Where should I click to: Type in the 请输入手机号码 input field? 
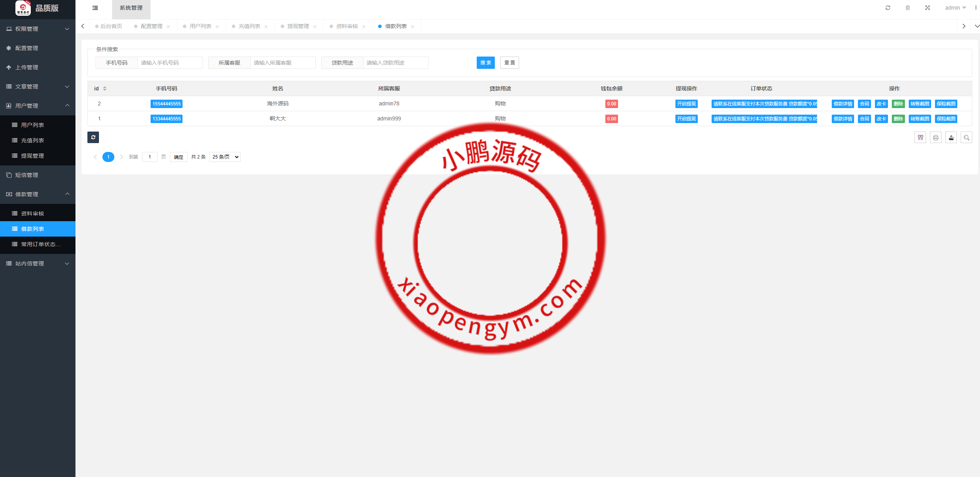coord(169,62)
